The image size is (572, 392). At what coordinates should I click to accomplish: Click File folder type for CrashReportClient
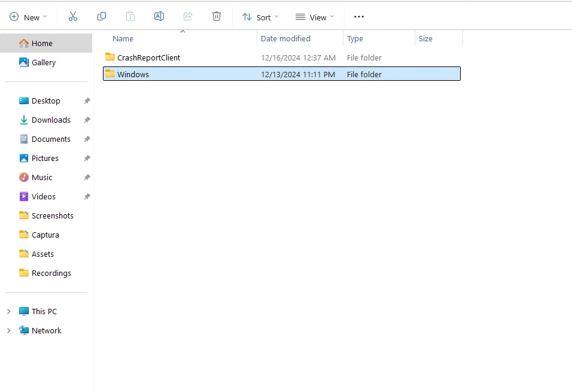[364, 57]
